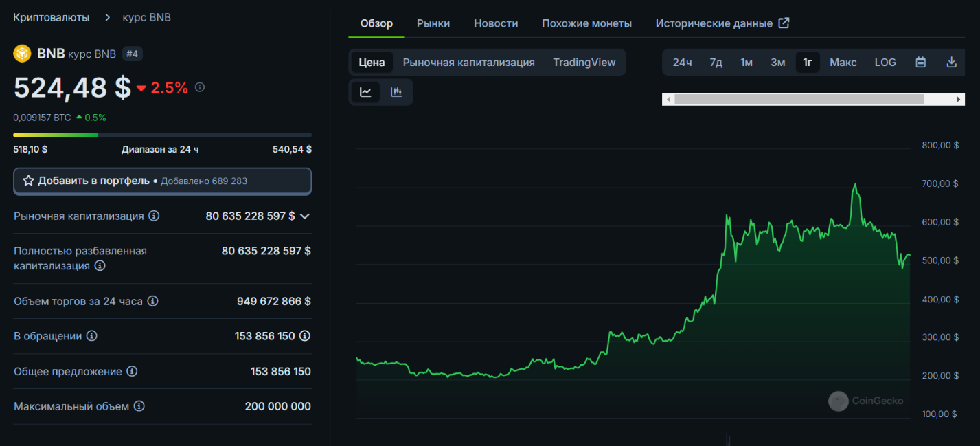The height and width of the screenshot is (446, 980).
Task: Click right arrow of the horizontal scrollbar
Action: pyautogui.click(x=959, y=100)
